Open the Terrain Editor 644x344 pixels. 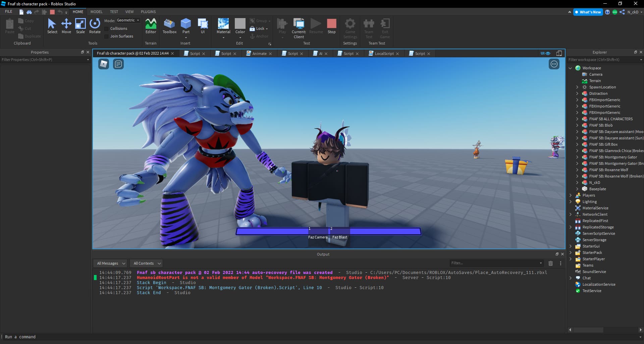coord(151,26)
